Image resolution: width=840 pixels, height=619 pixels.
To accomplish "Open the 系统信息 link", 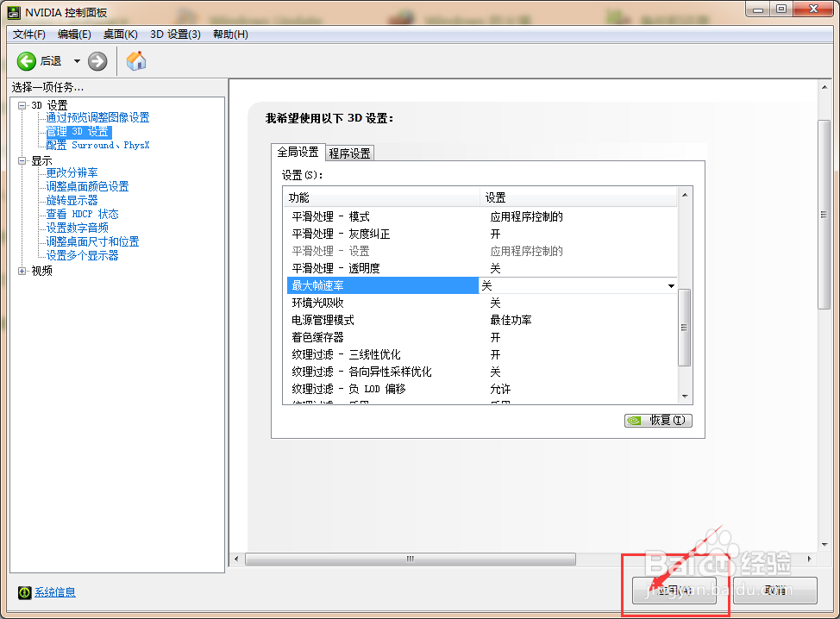I will point(55,592).
